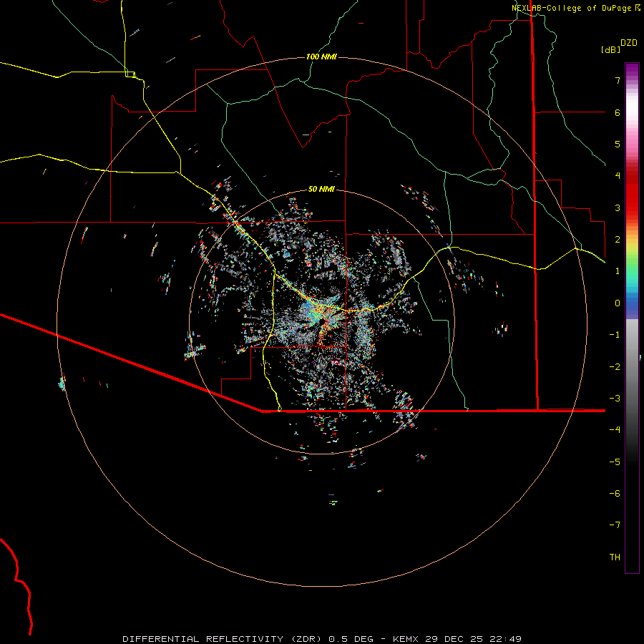Select the -1 value on the color scale
The image size is (644, 644).
[x=615, y=335]
